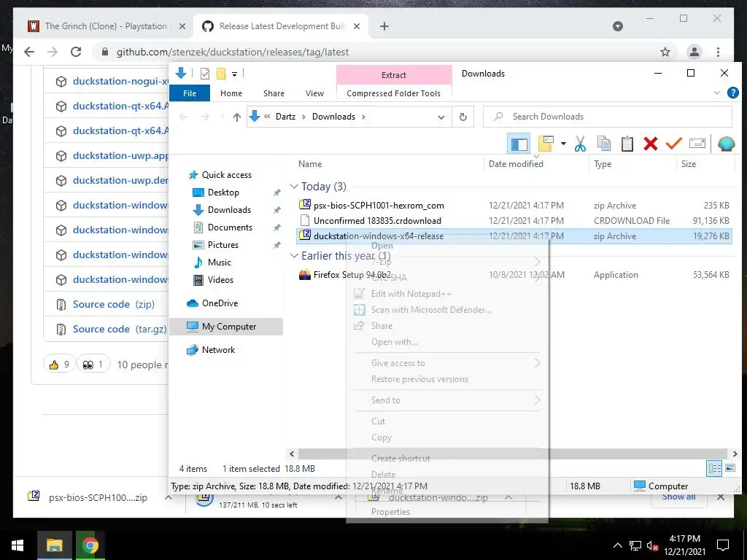Click the eyes reaction button
This screenshot has height=560, width=747.
click(x=93, y=365)
